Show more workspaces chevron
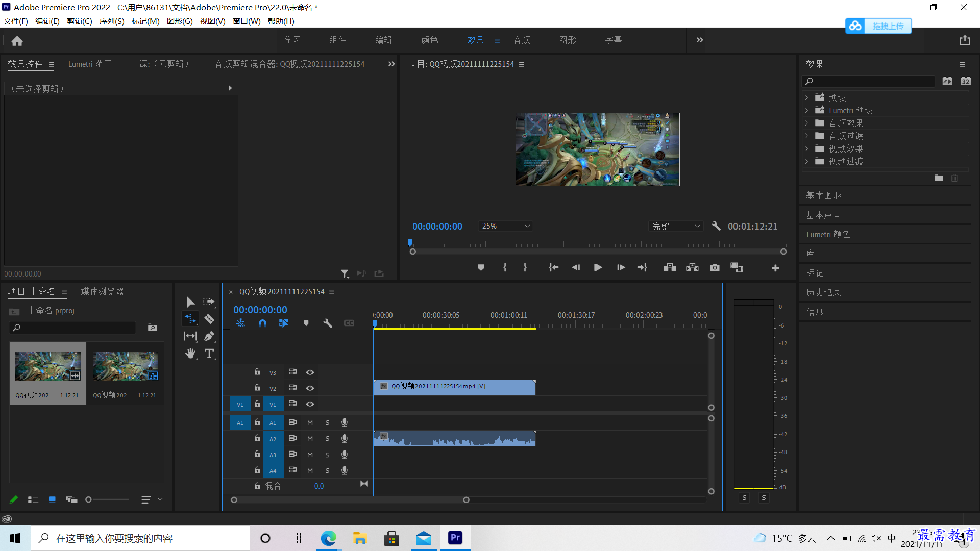Screen dimensions: 980x551 click(700, 40)
